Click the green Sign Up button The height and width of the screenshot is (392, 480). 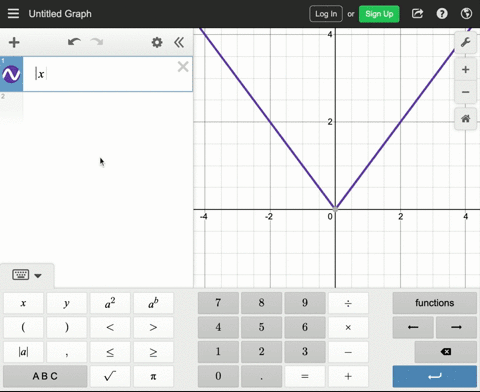tap(379, 14)
